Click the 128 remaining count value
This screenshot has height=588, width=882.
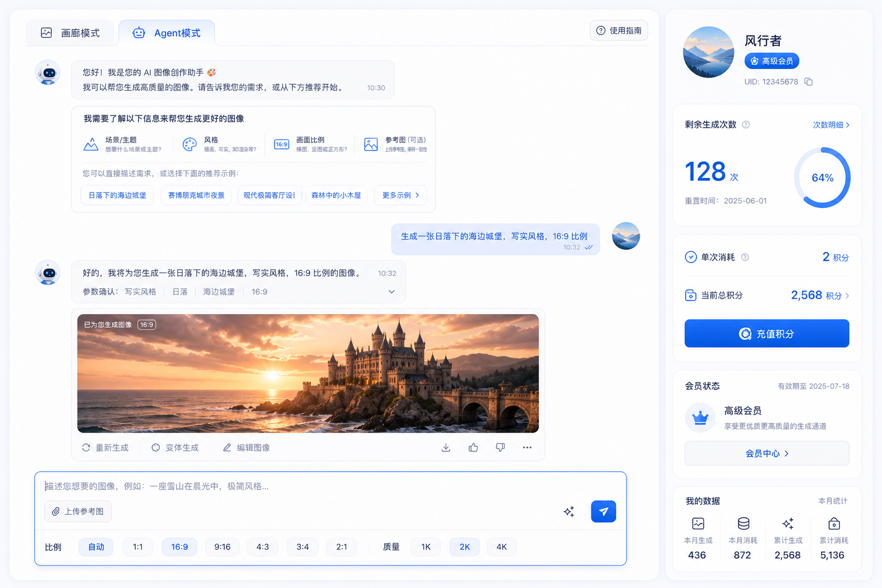pyautogui.click(x=706, y=172)
